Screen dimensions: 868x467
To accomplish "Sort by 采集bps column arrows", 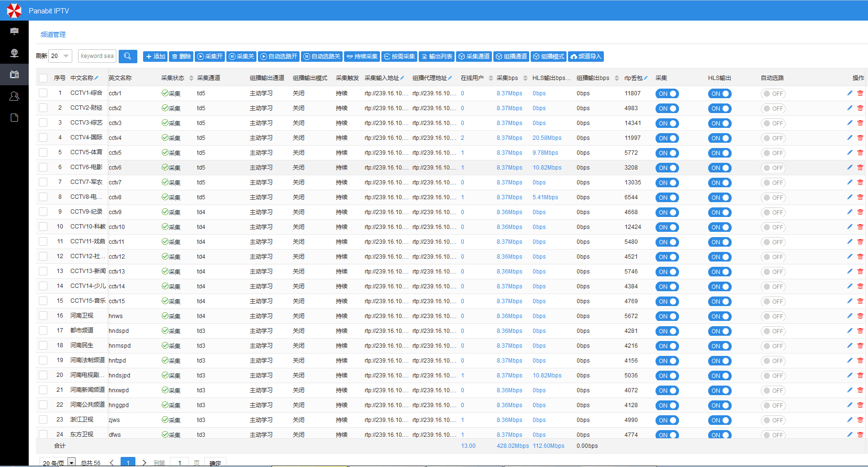I will (525, 78).
